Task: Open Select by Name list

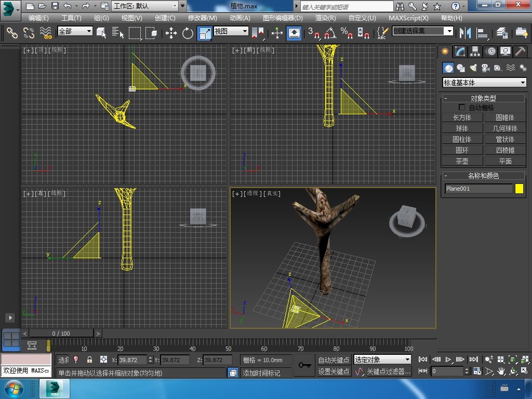Action: click(118, 33)
